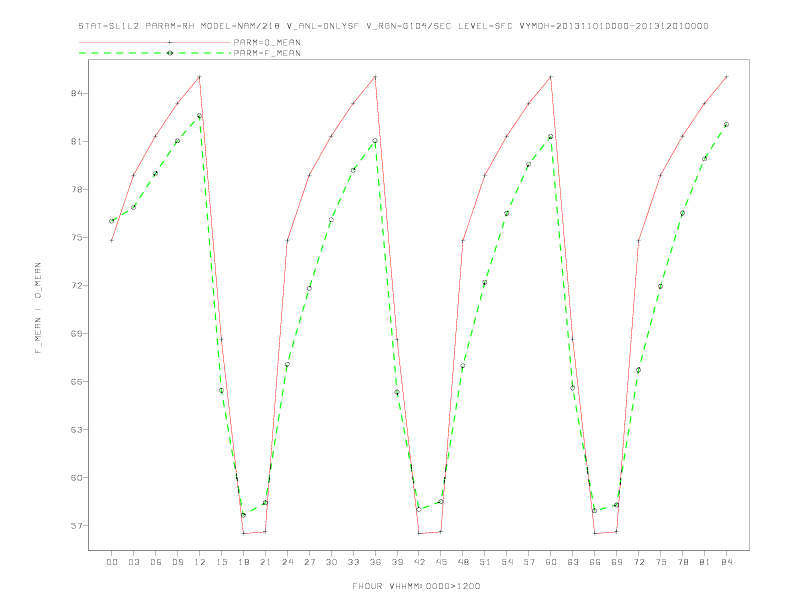Click x-axis tick label 15

221,562
